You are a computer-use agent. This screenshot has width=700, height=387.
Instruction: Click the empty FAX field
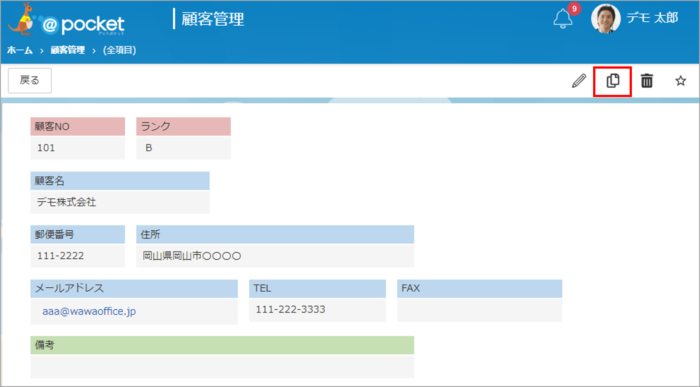(479, 309)
